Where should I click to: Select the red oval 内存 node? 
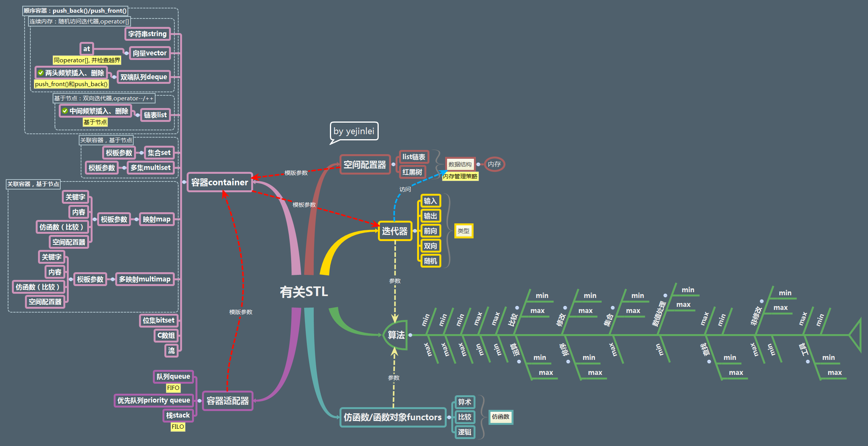(494, 164)
